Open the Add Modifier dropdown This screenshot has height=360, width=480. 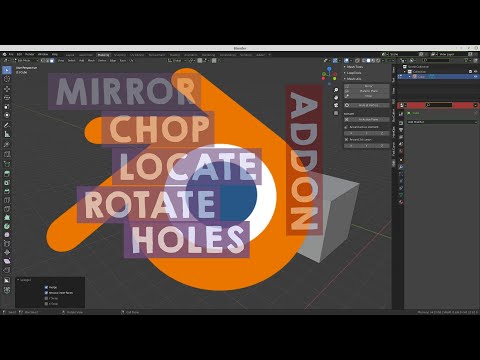coord(442,122)
